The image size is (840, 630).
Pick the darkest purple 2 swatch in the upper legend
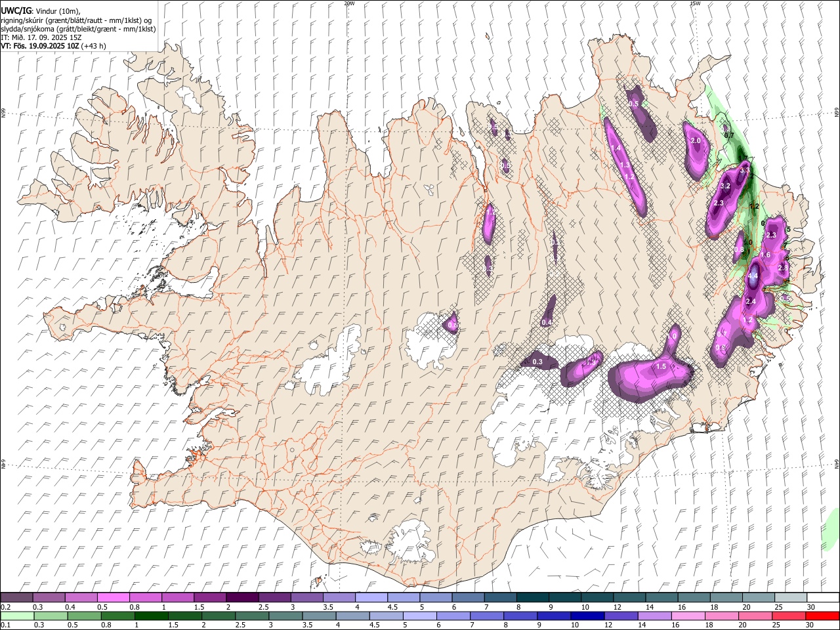[x=242, y=597]
